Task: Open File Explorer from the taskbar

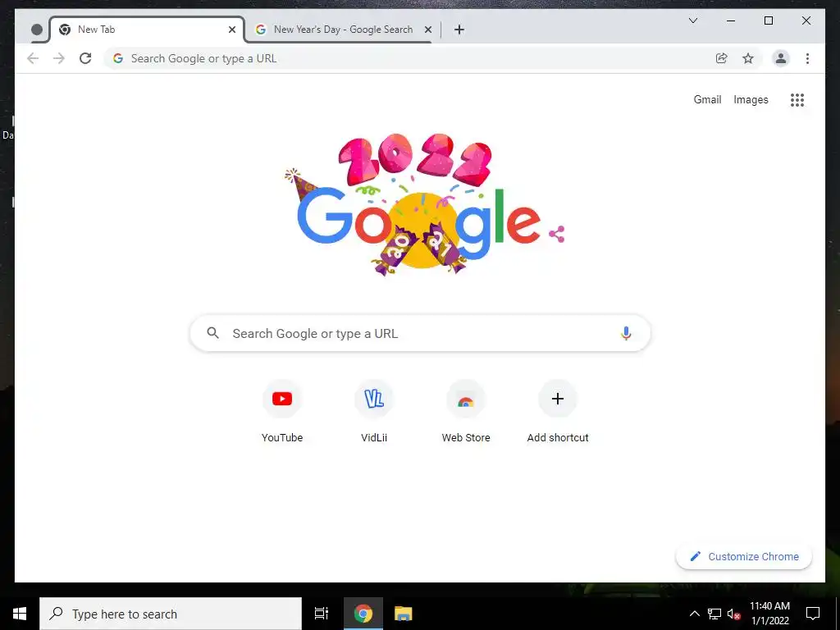Action: (404, 614)
